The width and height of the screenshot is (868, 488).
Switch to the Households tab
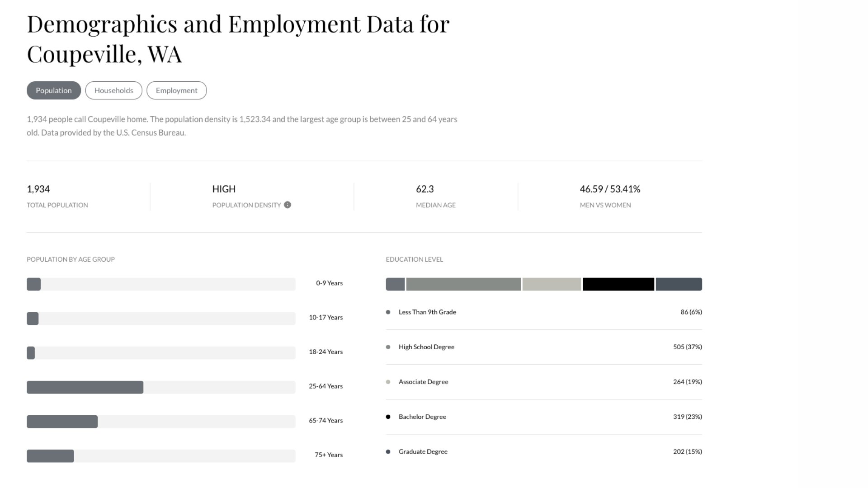pyautogui.click(x=113, y=90)
